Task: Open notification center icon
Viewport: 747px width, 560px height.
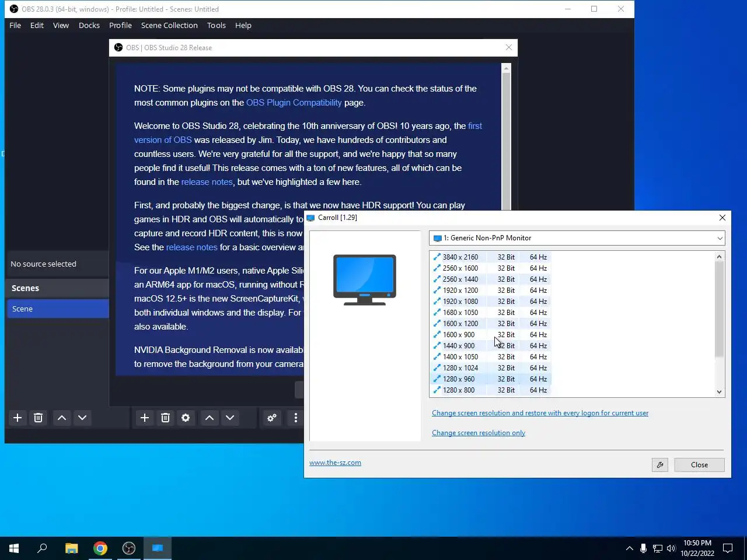Action: pos(728,548)
